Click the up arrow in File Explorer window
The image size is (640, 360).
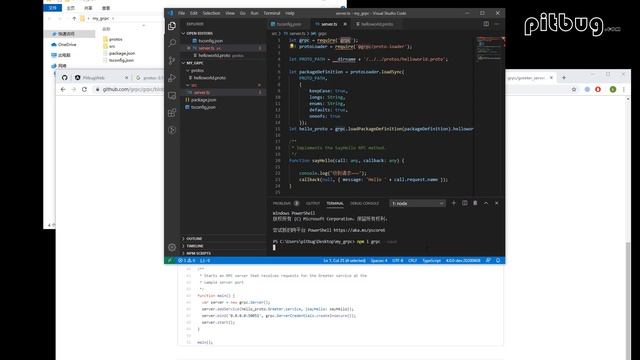point(74,18)
